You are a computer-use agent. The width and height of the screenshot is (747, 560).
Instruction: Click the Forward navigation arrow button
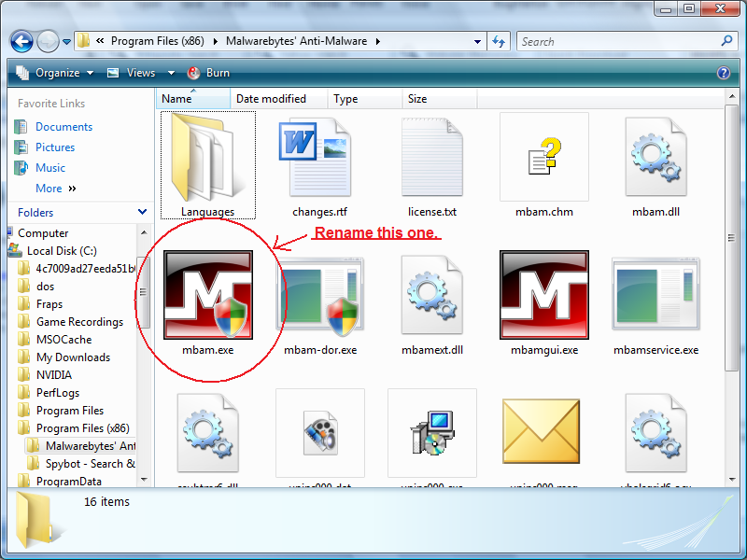coord(49,41)
